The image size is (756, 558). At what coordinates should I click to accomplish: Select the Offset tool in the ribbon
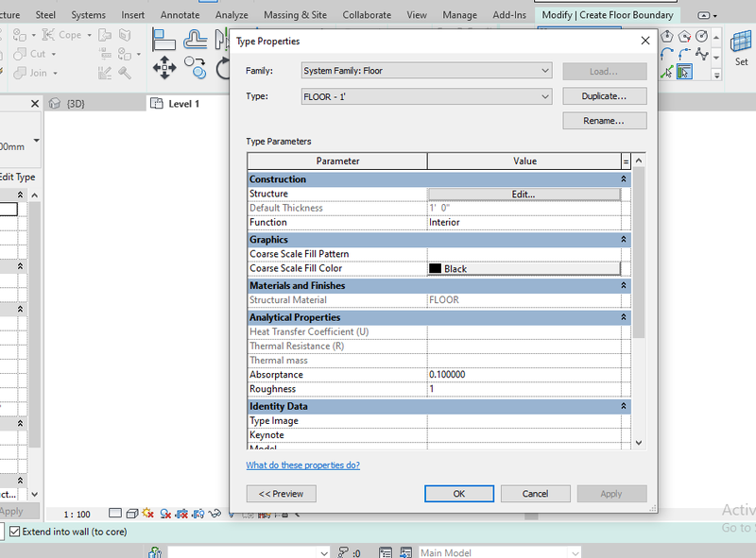pyautogui.click(x=195, y=40)
